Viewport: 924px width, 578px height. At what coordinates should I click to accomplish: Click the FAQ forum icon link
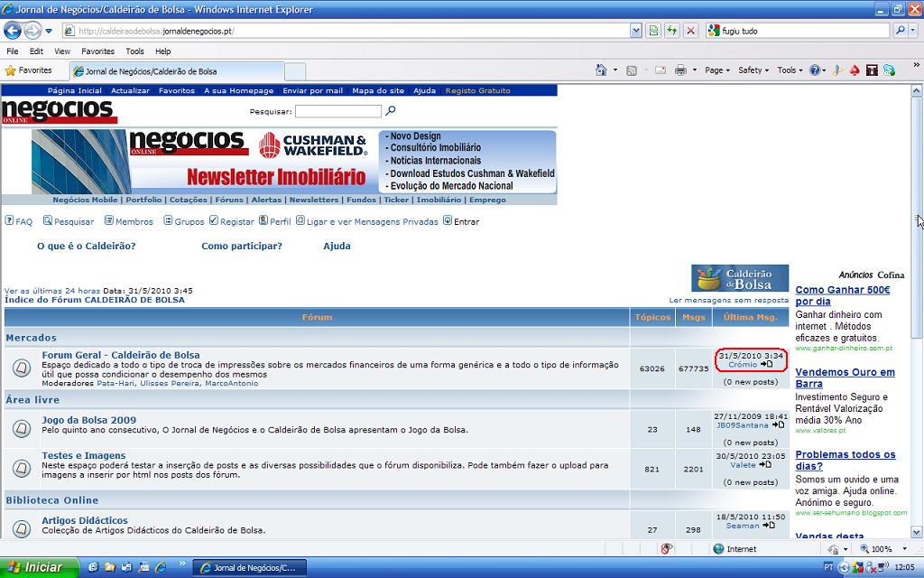[19, 221]
